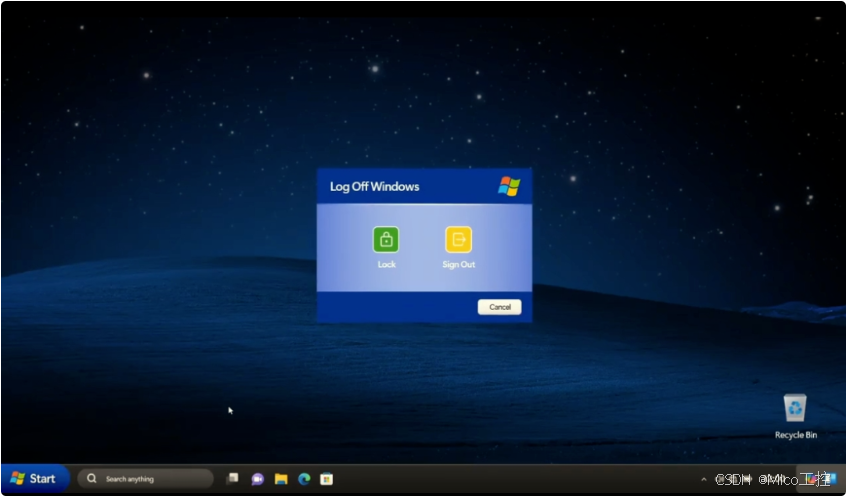Image resolution: width=846 pixels, height=496 pixels.
Task: Launch the purple video chat app
Action: click(x=257, y=479)
